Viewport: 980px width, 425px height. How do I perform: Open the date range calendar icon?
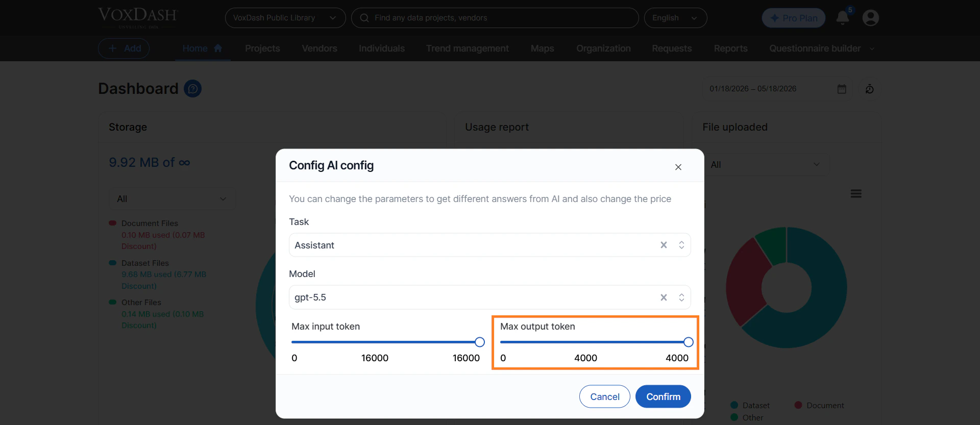coord(842,89)
